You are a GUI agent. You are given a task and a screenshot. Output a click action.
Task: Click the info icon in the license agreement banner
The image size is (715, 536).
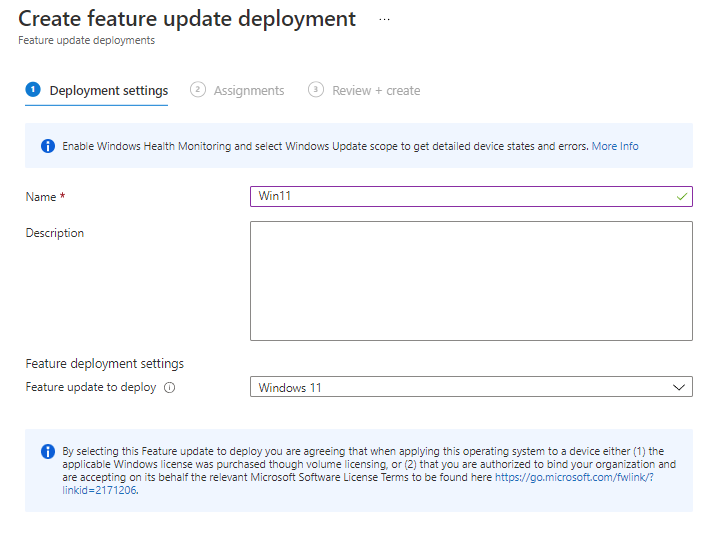(47, 451)
